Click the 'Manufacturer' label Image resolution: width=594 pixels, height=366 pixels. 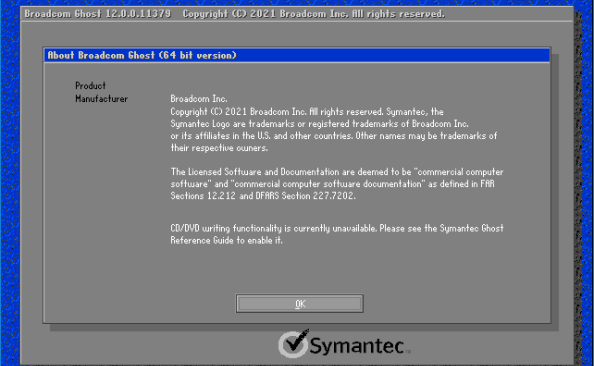[102, 99]
